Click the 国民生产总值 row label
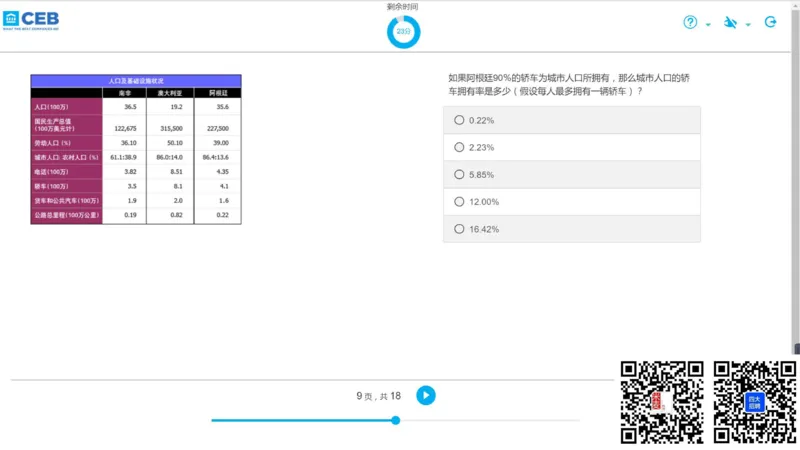The height and width of the screenshot is (450, 800). pyautogui.click(x=66, y=125)
